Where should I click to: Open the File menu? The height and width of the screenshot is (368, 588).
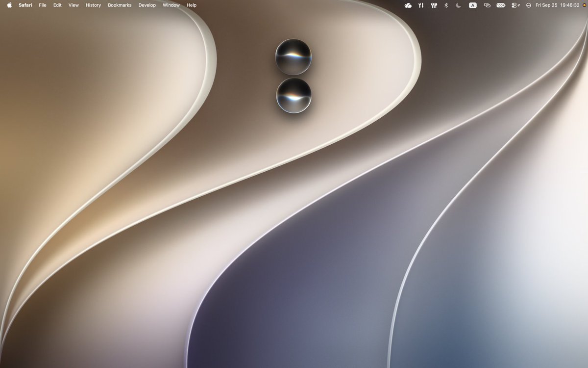(x=43, y=5)
